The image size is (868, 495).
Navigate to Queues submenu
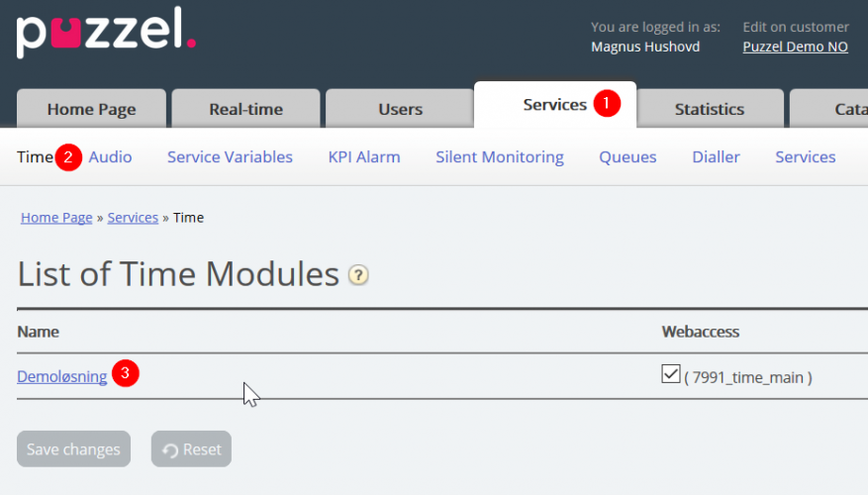coord(627,156)
